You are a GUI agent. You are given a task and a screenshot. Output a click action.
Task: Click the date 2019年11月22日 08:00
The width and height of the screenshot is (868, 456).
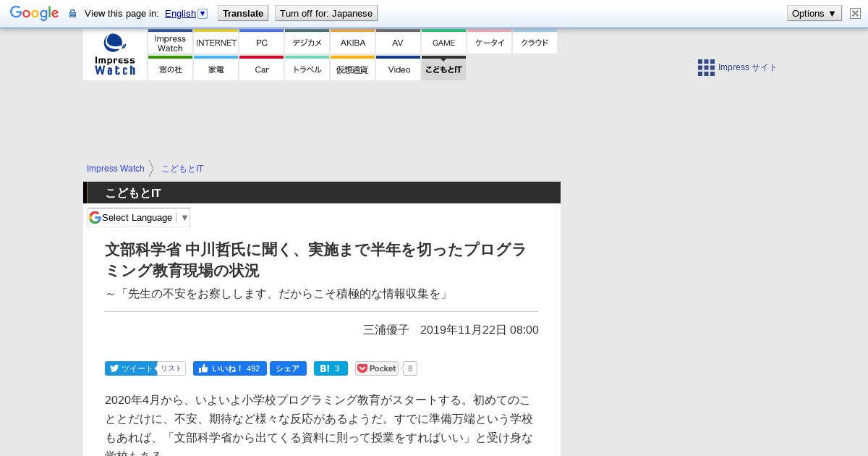click(x=480, y=330)
